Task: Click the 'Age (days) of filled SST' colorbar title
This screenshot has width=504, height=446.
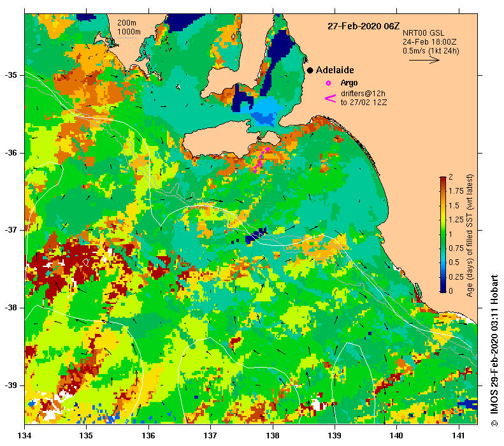Action: tap(470, 235)
